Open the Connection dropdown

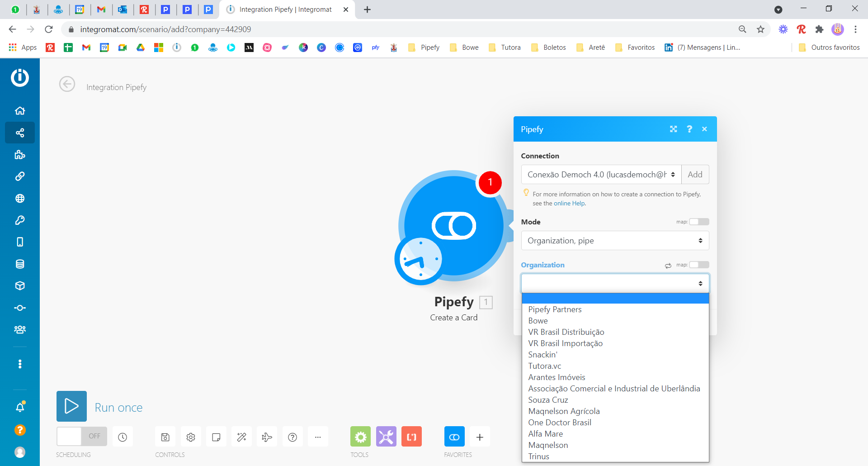[x=601, y=175]
